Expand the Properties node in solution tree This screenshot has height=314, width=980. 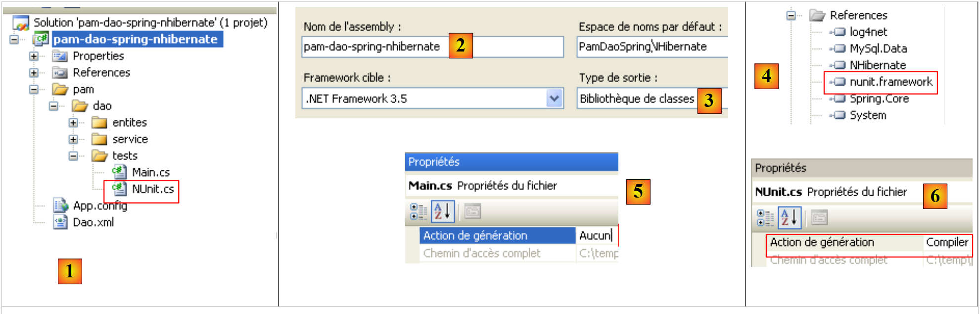[34, 56]
